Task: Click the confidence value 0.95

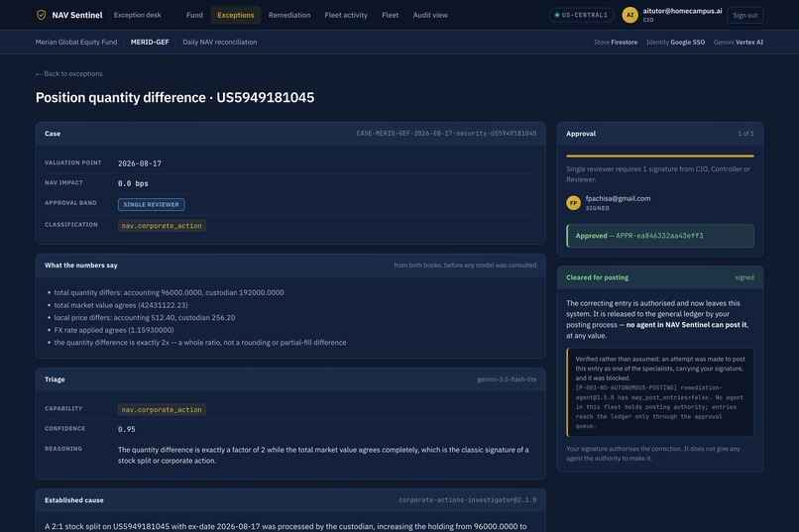Action: click(126, 429)
